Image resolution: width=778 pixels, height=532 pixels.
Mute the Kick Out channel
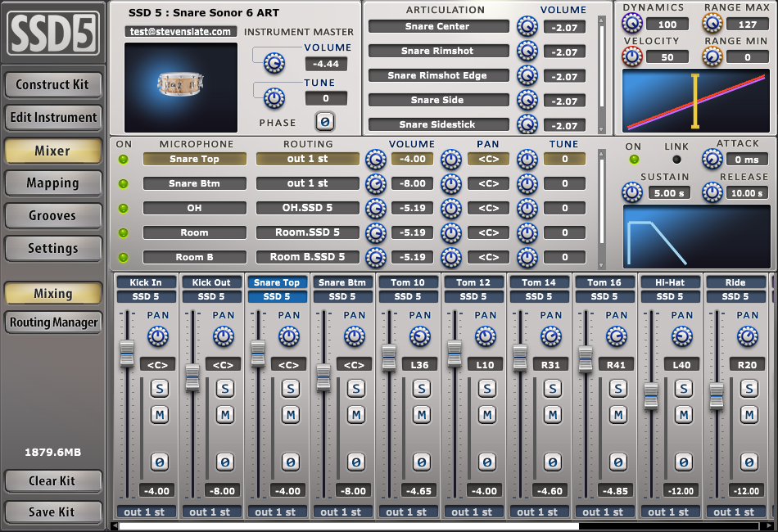pos(224,414)
